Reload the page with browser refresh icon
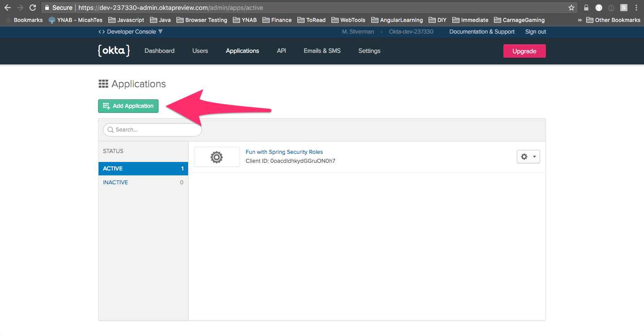Screen dimensions: 644x336 (x=33, y=8)
